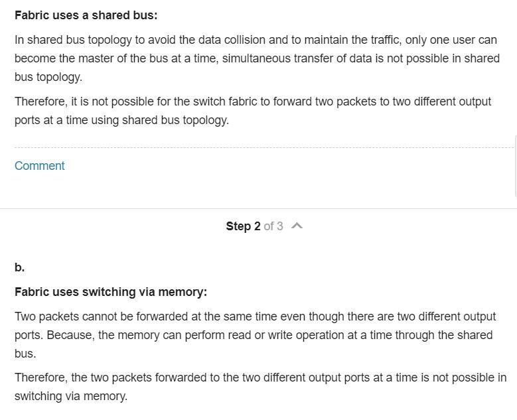Click the bold "Step 2" label
Image resolution: width=517 pixels, height=420 pixels.
[244, 226]
